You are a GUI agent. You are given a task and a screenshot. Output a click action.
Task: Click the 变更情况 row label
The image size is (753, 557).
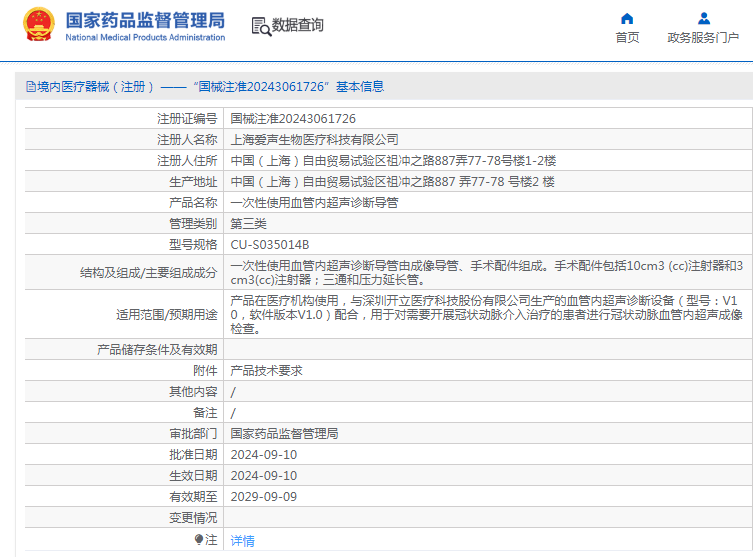193,518
